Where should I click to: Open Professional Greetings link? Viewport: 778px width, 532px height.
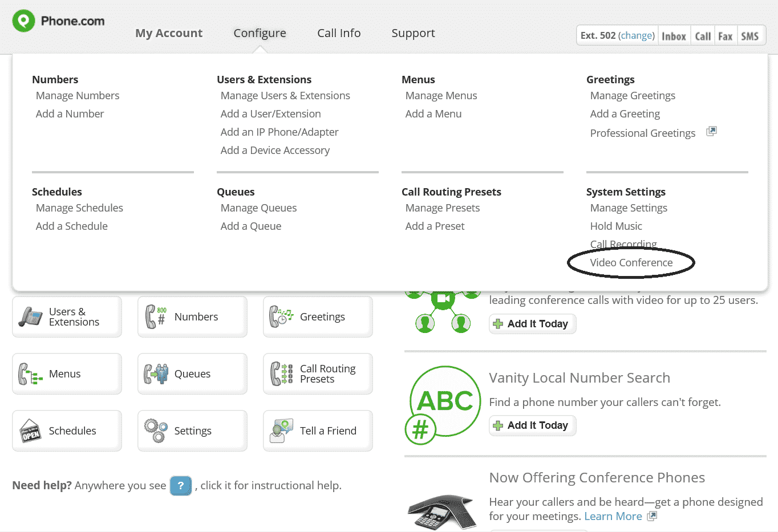[x=643, y=133]
